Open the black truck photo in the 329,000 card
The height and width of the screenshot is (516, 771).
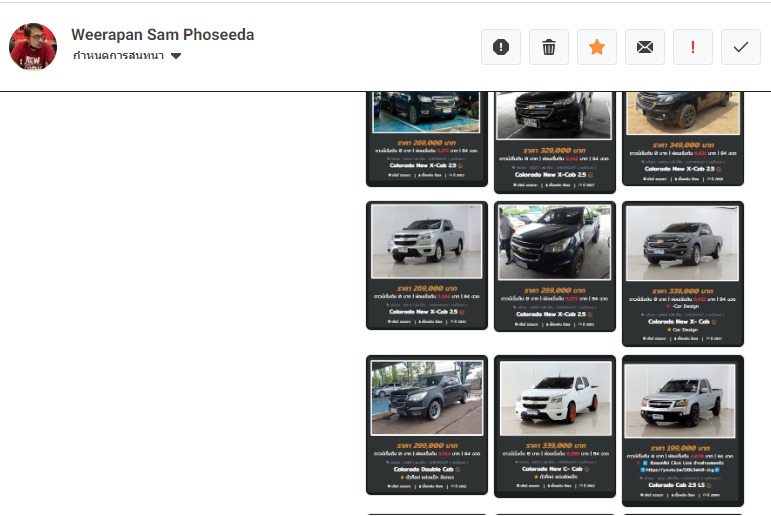tap(554, 116)
